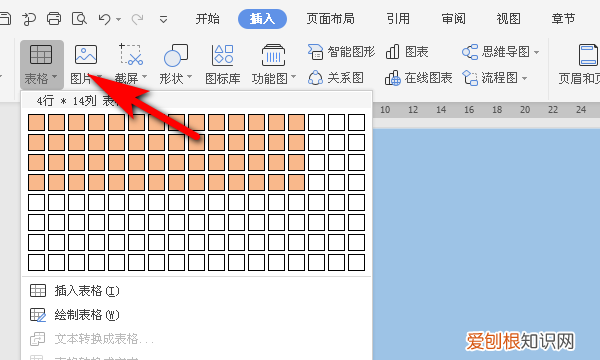Expand the Function Chart (功能图) dropdown arrow
The width and height of the screenshot is (600, 360).
coord(293,77)
